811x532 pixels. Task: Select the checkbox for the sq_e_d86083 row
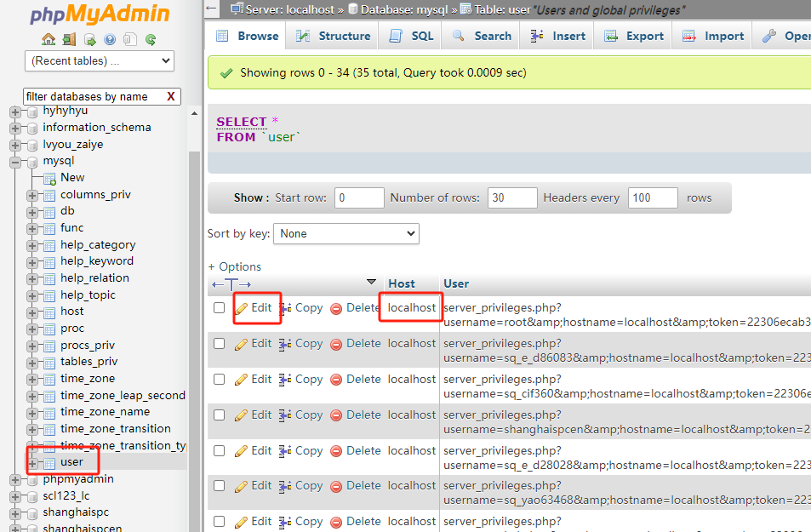pyautogui.click(x=220, y=344)
